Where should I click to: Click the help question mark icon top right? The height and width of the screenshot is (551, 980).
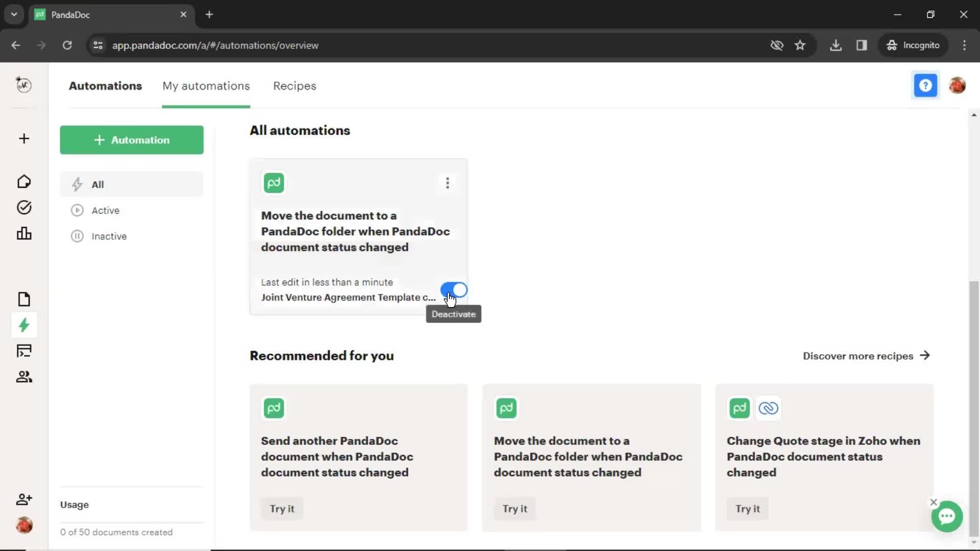coord(925,85)
